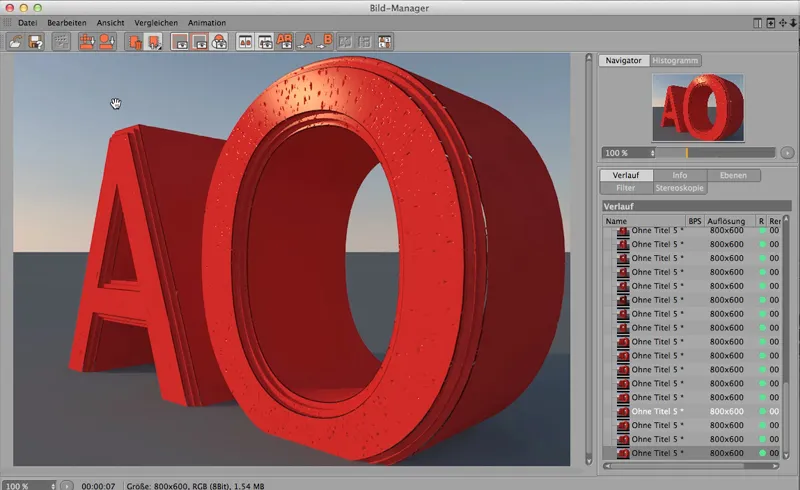Image resolution: width=800 pixels, height=490 pixels.
Task: Click the four-way arrows icon at top right
Action: 783,23
